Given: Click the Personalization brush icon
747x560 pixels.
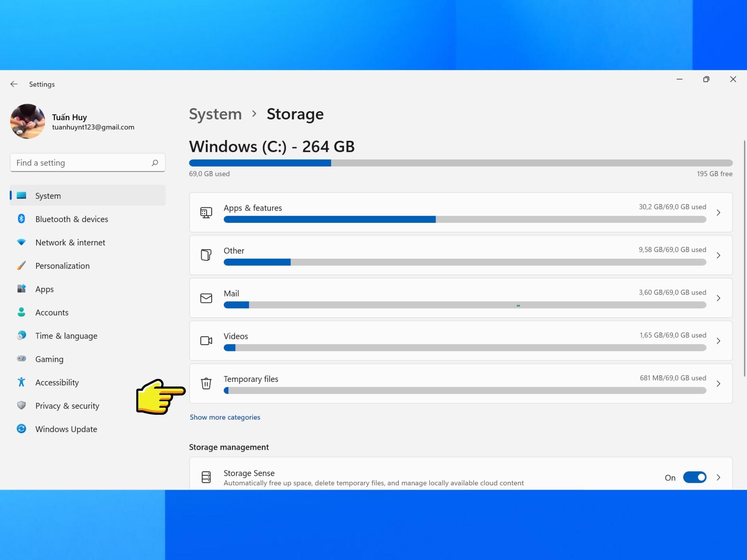Looking at the screenshot, I should point(22,265).
